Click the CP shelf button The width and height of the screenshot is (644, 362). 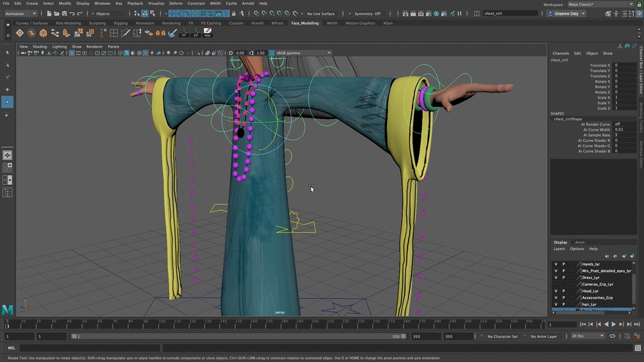(196, 33)
